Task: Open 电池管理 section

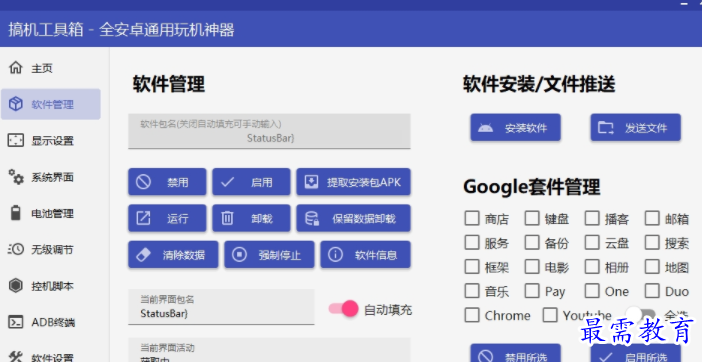Action: 50,213
